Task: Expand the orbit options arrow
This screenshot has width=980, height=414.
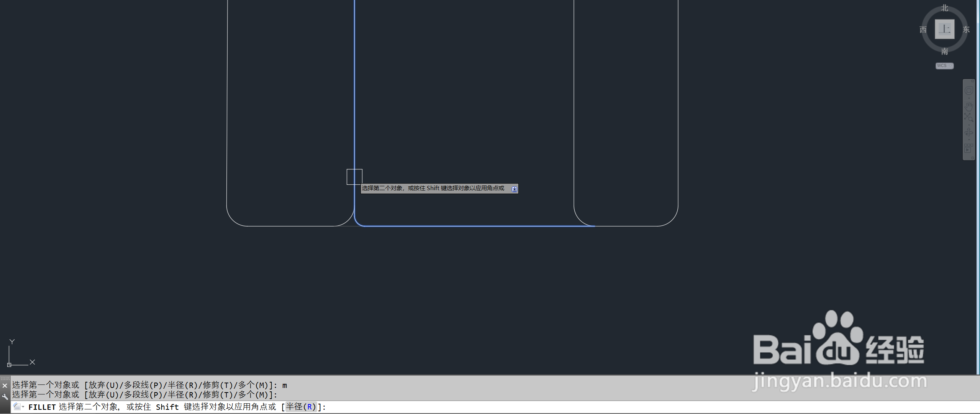Action: 969,140
